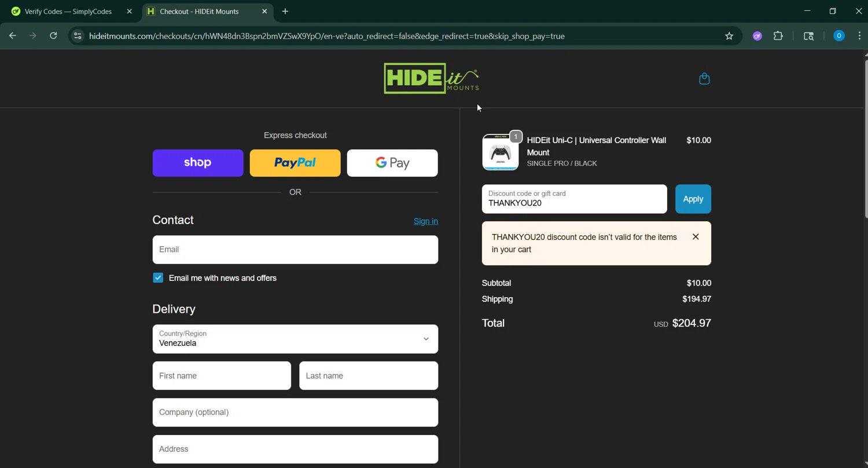
Task: Close the Verify Codes — SimplyCodes tab
Action: 129,12
